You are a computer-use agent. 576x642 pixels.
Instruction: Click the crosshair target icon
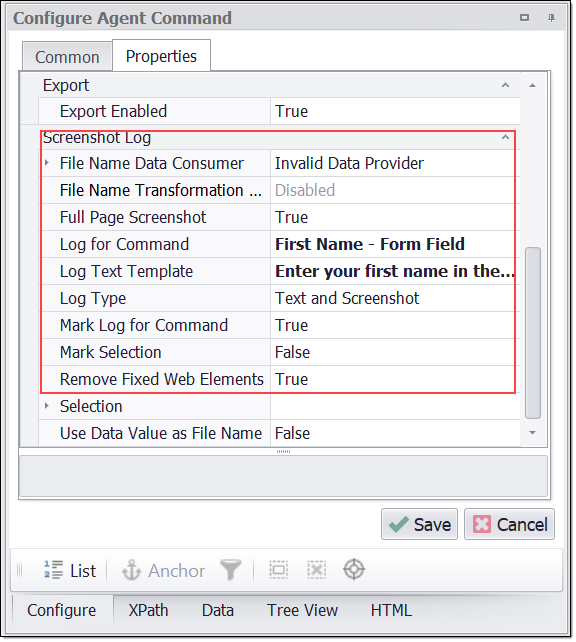pyautogui.click(x=354, y=570)
